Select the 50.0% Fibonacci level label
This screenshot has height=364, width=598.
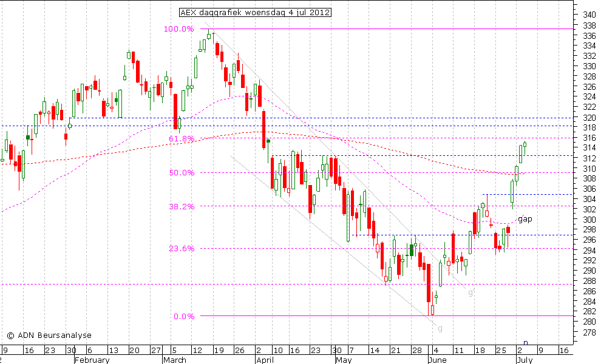[182, 173]
